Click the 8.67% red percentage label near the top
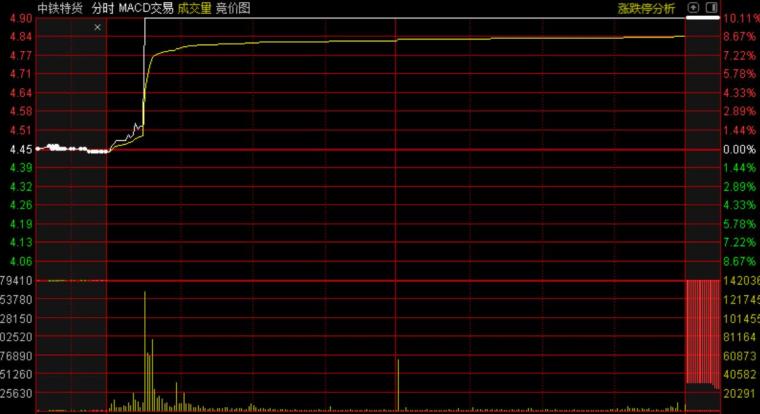Viewport: 760px width, 414px height. 739,37
